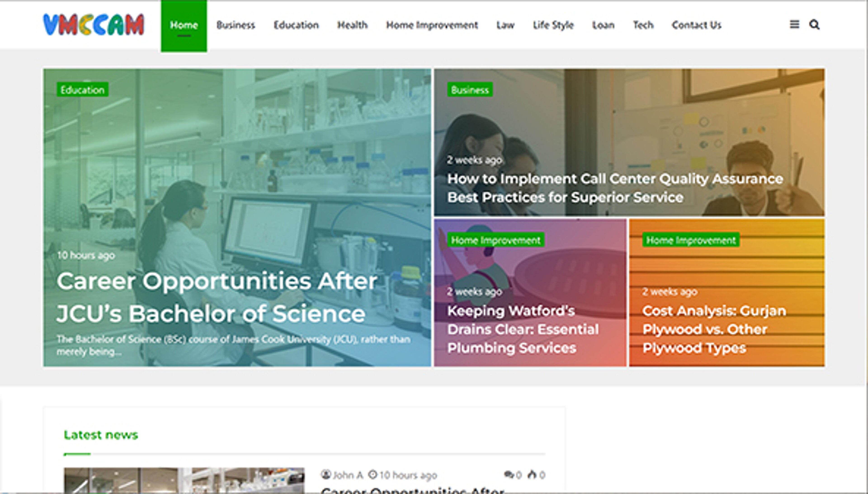Click the search magnifier icon
The width and height of the screenshot is (868, 494).
pos(814,25)
